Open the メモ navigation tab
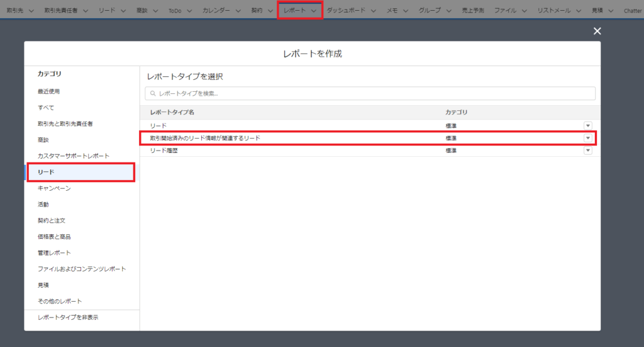This screenshot has height=347, width=644. 392,10
